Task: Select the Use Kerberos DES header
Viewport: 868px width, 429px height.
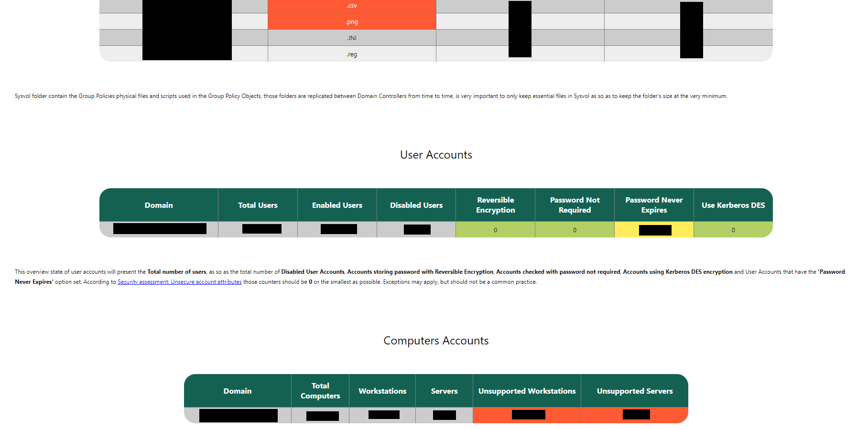Action: pos(733,205)
